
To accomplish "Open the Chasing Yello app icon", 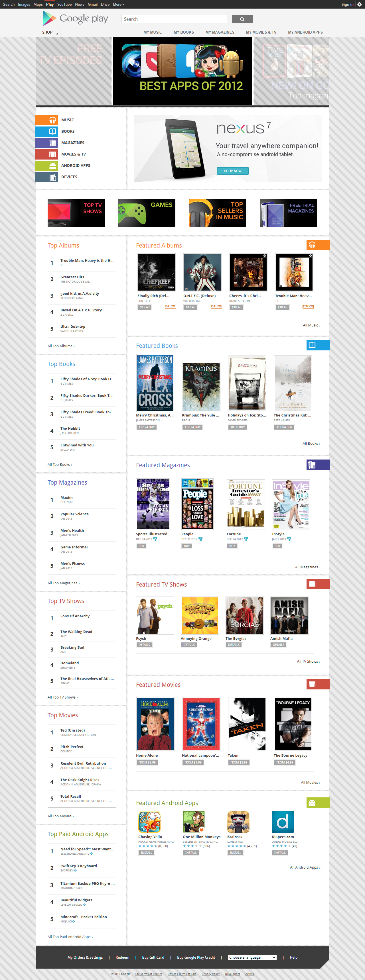I will point(149,822).
